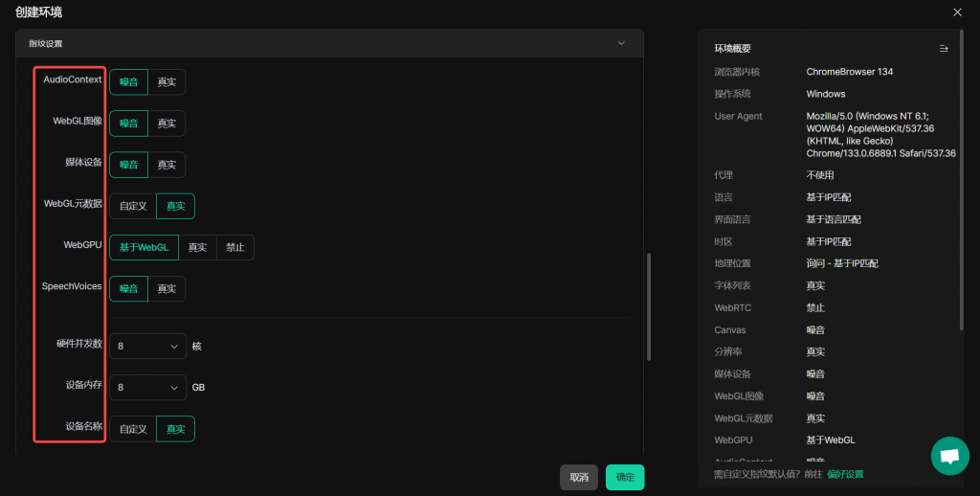Click the 确定 button
The height and width of the screenshot is (496, 980).
625,477
